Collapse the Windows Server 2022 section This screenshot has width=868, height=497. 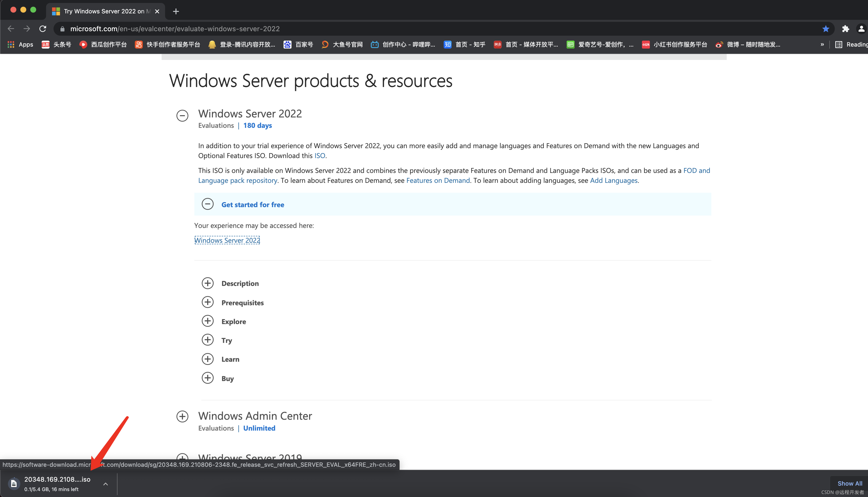coord(182,115)
